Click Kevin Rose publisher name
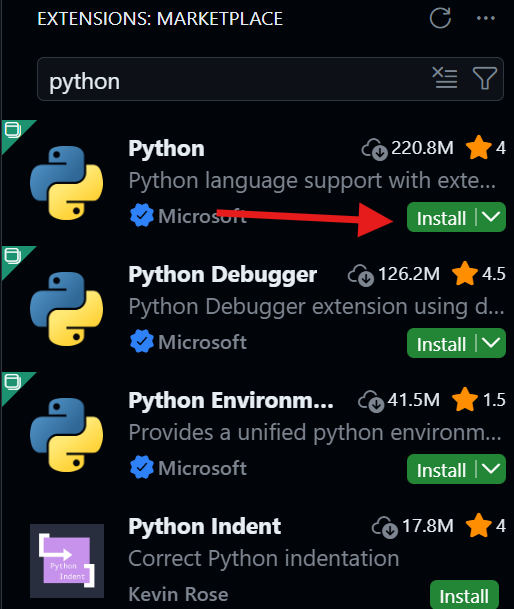Viewport: 514px width, 609px height. click(178, 594)
